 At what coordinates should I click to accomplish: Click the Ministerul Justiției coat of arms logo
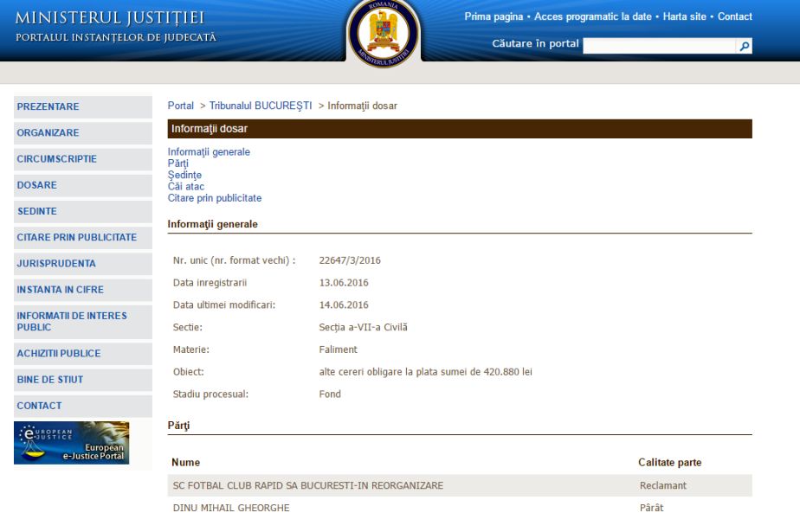click(x=383, y=35)
